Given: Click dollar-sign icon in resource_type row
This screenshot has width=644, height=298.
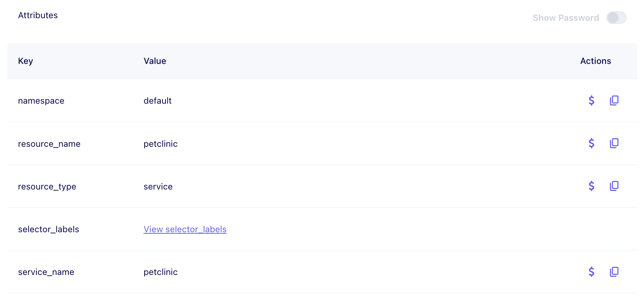Looking at the screenshot, I should pyautogui.click(x=592, y=186).
